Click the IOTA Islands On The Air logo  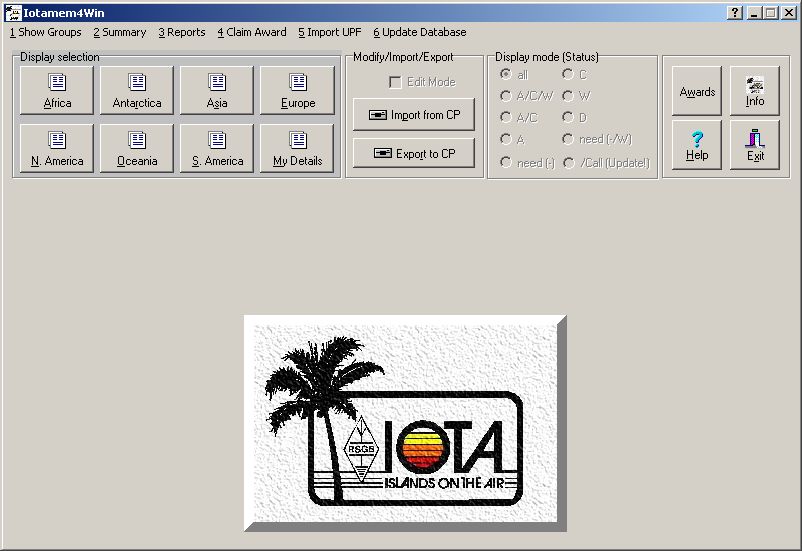pos(406,424)
